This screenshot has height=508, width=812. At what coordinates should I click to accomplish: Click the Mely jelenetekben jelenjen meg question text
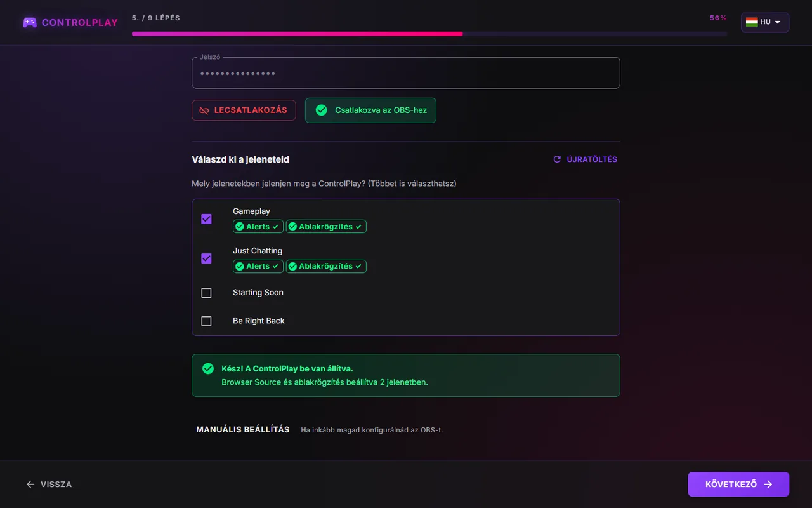324,184
